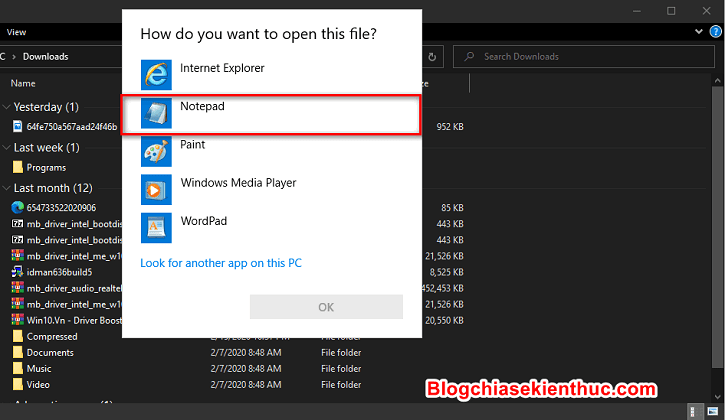Collapse the Last month (12) group
Image resolution: width=725 pixels, height=420 pixels.
[x=6, y=188]
